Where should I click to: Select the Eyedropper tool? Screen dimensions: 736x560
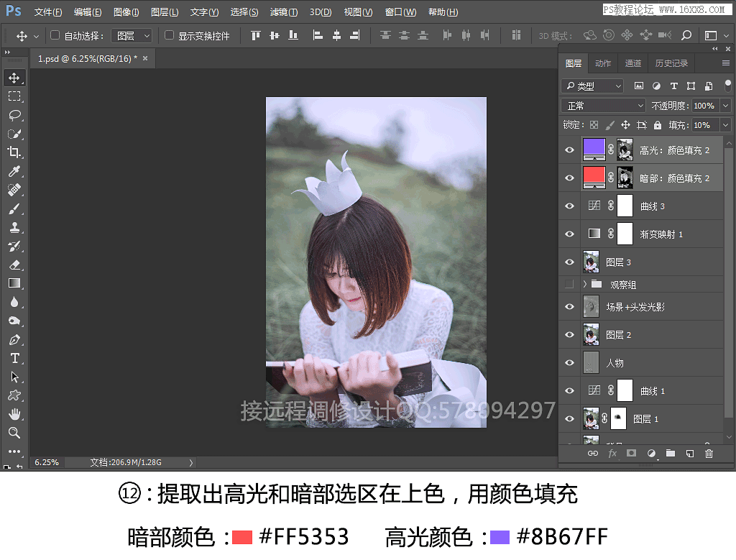14,171
